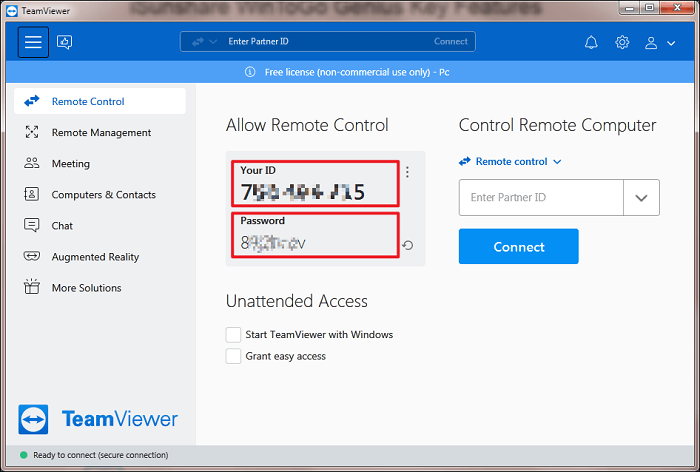
Task: Open the notifications bell
Action: point(591,42)
